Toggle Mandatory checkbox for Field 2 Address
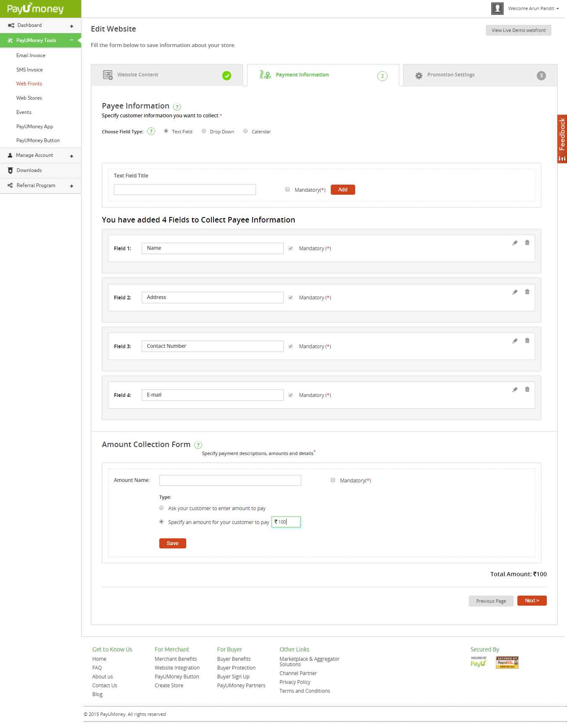Screen dimensions: 567x728 coord(290,297)
